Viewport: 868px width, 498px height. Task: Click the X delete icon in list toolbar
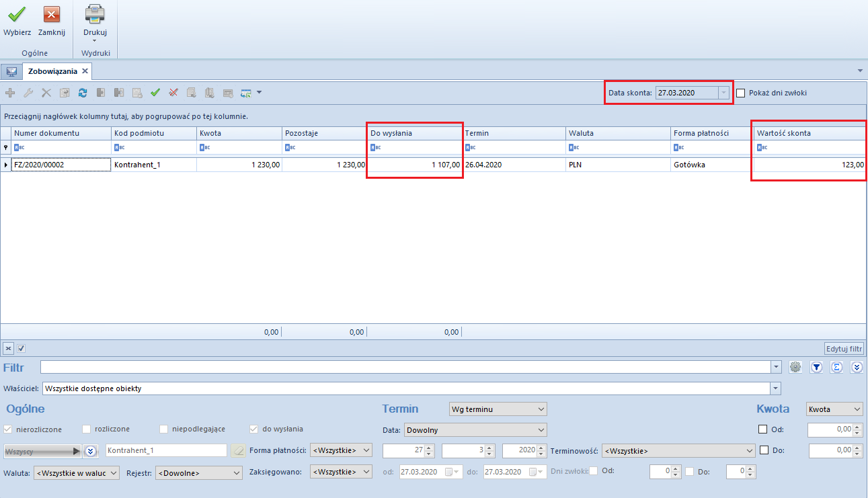46,93
